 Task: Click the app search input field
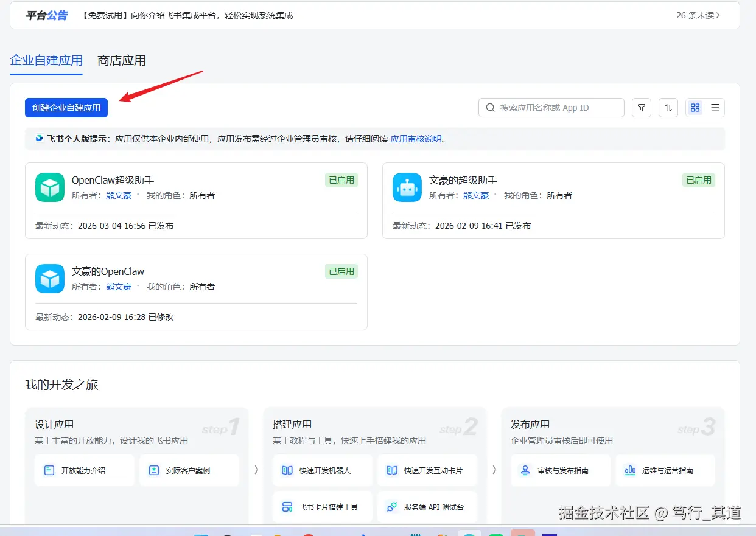pyautogui.click(x=551, y=108)
